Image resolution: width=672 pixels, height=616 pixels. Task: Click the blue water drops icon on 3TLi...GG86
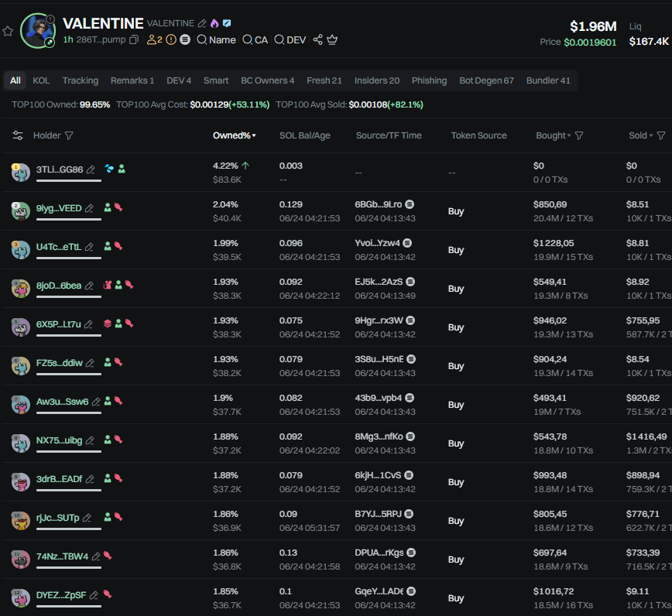coord(109,169)
